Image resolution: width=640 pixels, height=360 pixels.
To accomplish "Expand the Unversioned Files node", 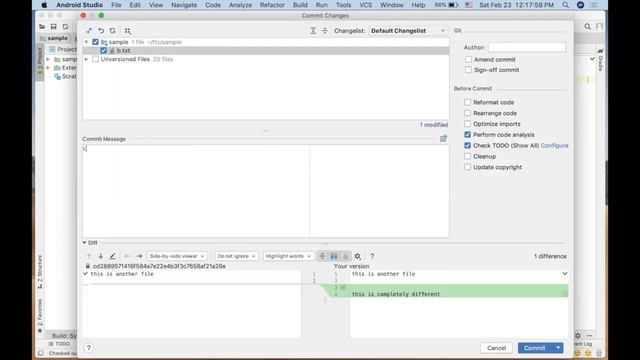I will tap(86, 59).
